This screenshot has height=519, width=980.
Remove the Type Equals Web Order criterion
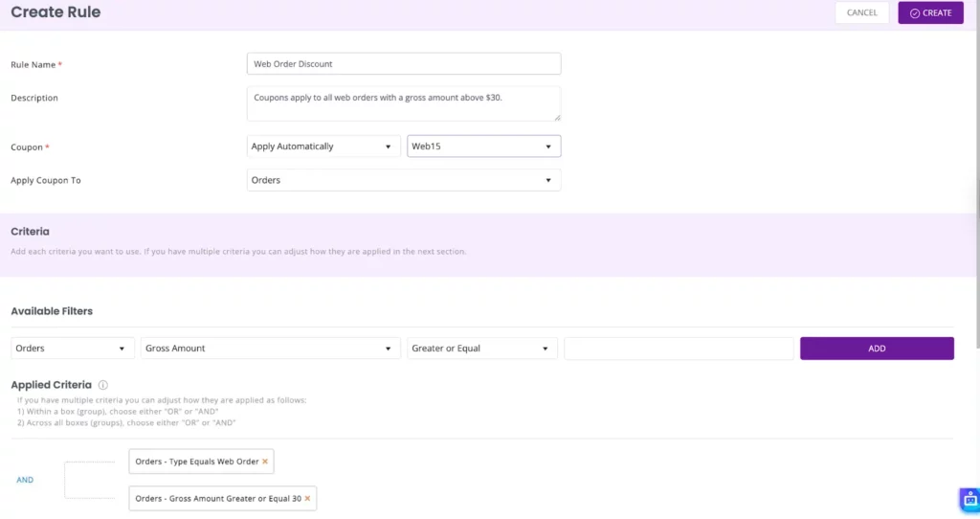[265, 462]
